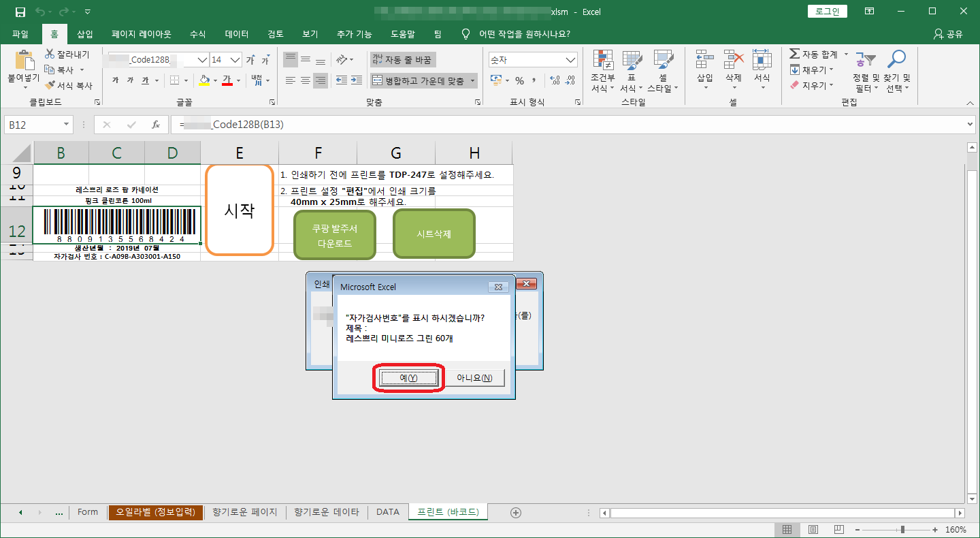980x538 pixels.
Task: Open the Name Box dropdown arrow
Action: 66,125
